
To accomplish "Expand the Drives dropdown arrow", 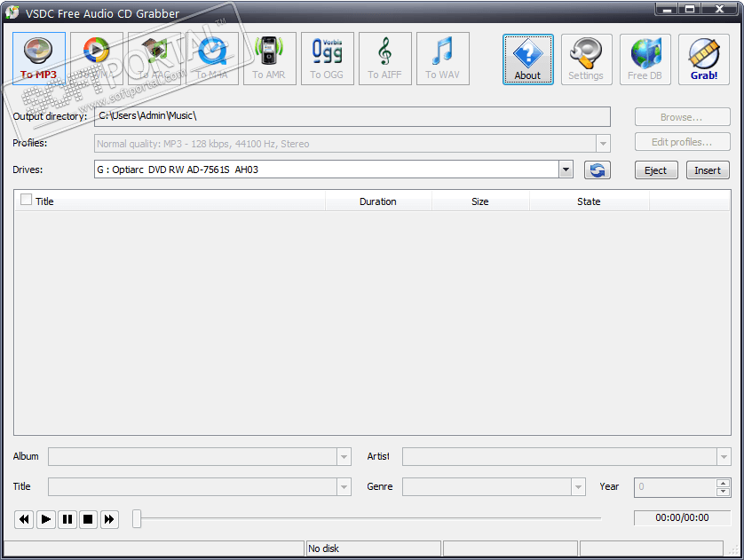I will (566, 170).
